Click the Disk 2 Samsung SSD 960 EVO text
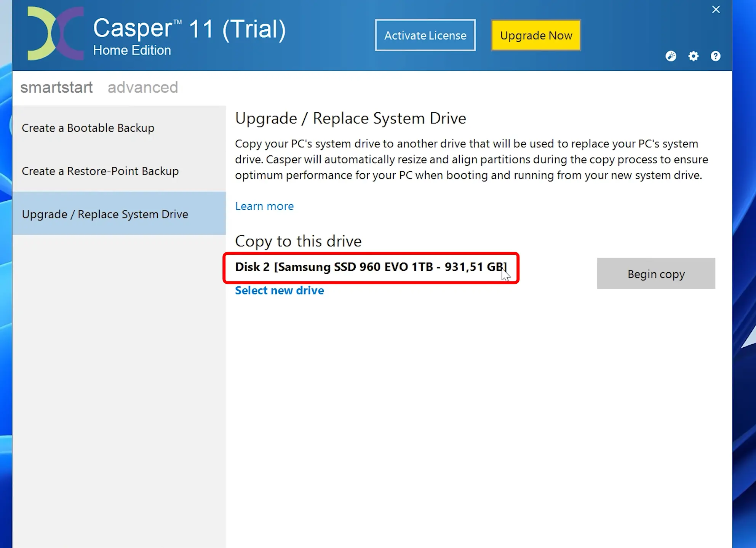 pos(371,267)
